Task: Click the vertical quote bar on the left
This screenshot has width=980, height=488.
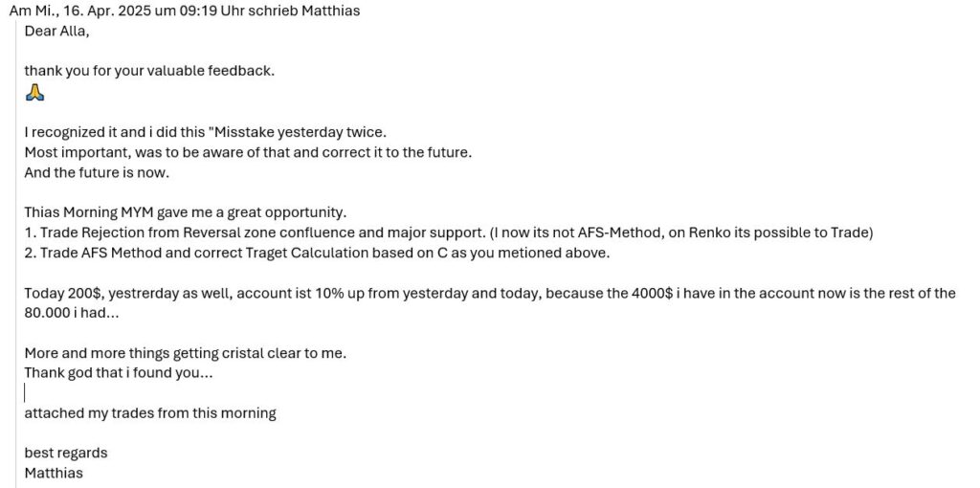Action: click(x=15, y=255)
